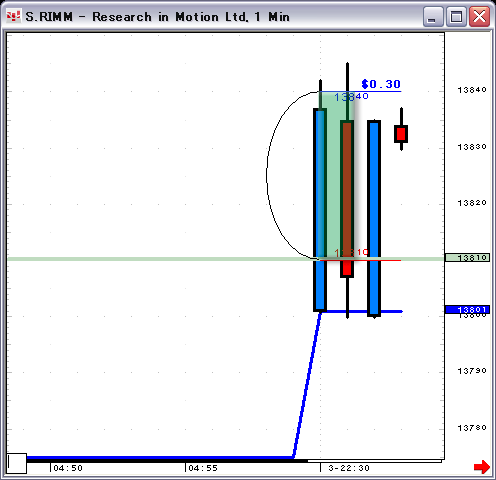Click the black curved arc annotation
This screenshot has width=496, height=480.
tap(268, 175)
